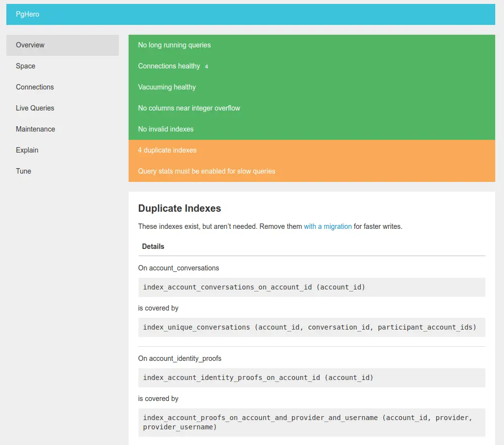Image resolution: width=504 pixels, height=445 pixels.
Task: Go to Connections in sidebar
Action: click(63, 87)
